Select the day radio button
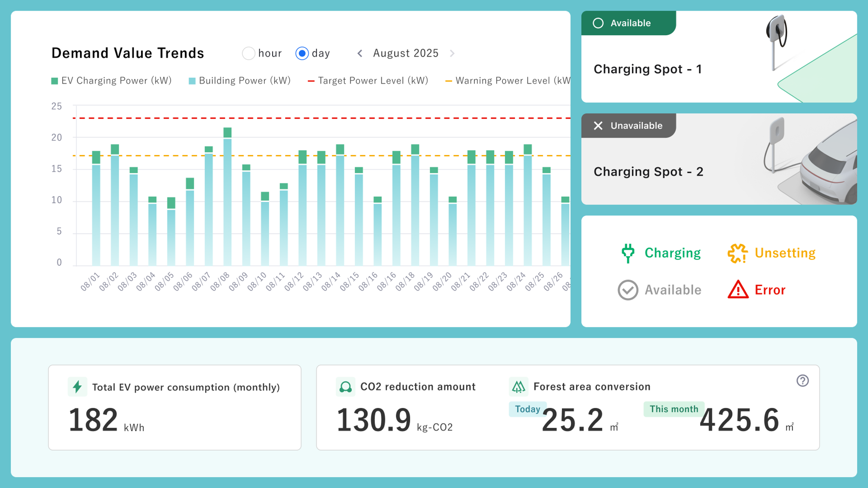 pyautogui.click(x=302, y=53)
